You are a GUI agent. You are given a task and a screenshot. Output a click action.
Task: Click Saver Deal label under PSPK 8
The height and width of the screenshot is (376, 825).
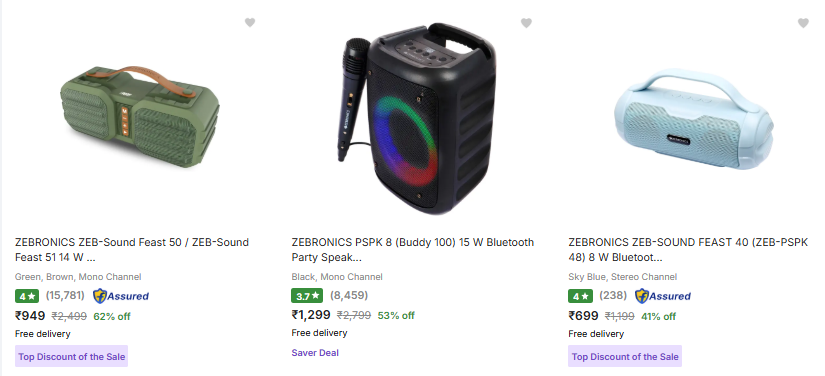click(x=315, y=353)
